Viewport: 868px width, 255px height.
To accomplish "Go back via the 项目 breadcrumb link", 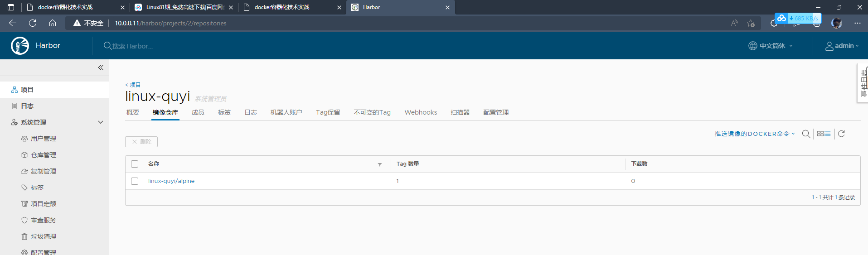I will point(133,85).
